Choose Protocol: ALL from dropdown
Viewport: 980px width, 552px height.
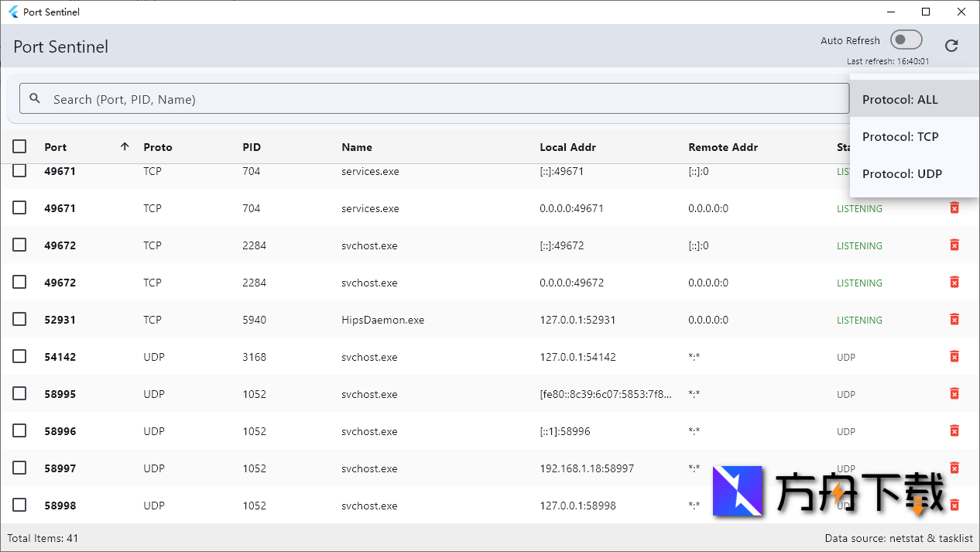900,99
